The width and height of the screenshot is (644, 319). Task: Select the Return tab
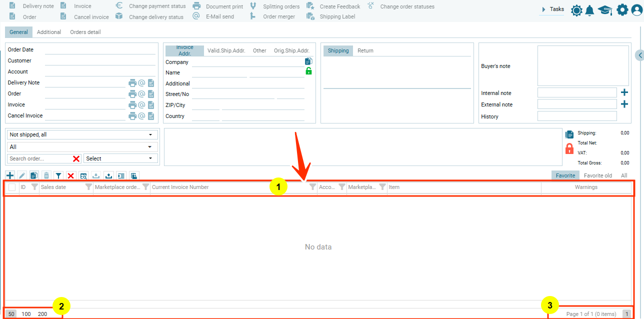click(x=365, y=50)
